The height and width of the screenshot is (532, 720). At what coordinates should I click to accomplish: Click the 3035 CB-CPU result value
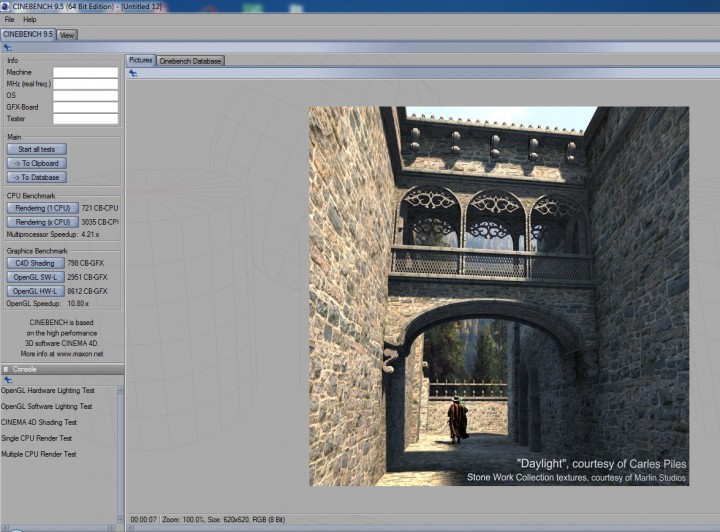[100, 222]
